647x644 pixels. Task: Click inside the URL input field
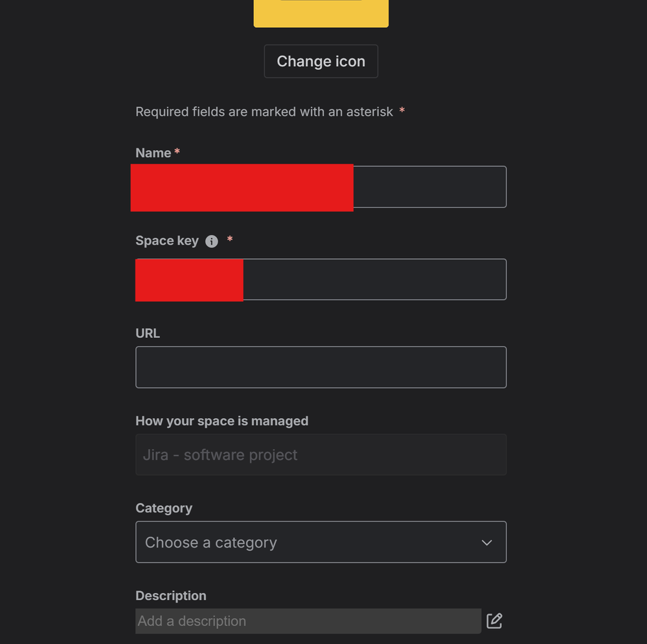pos(321,367)
